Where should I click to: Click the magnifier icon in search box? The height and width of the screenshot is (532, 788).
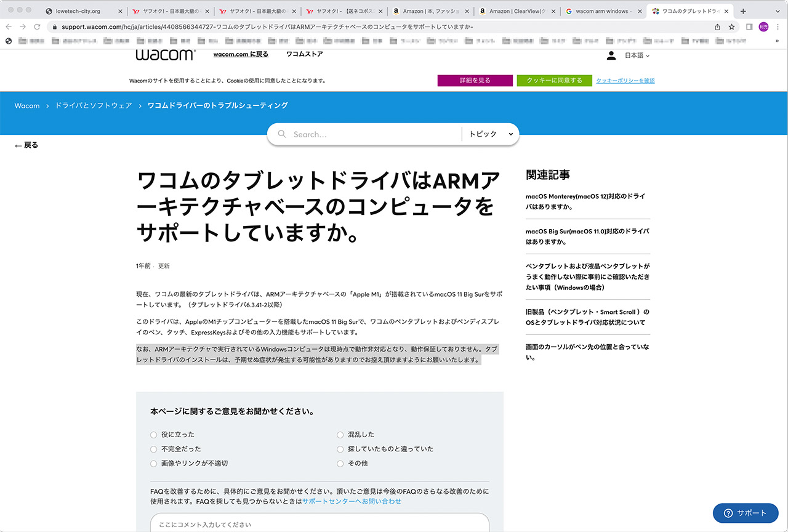(x=283, y=134)
